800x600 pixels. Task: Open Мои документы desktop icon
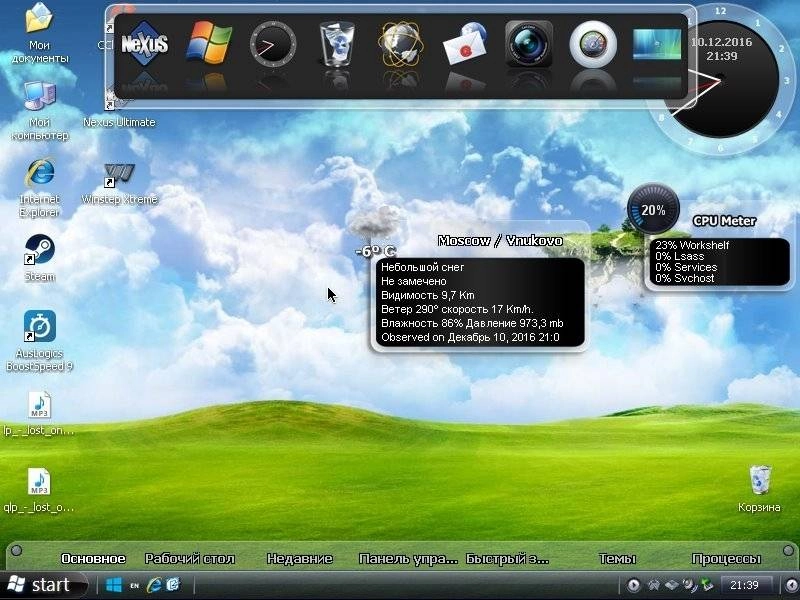click(x=39, y=33)
